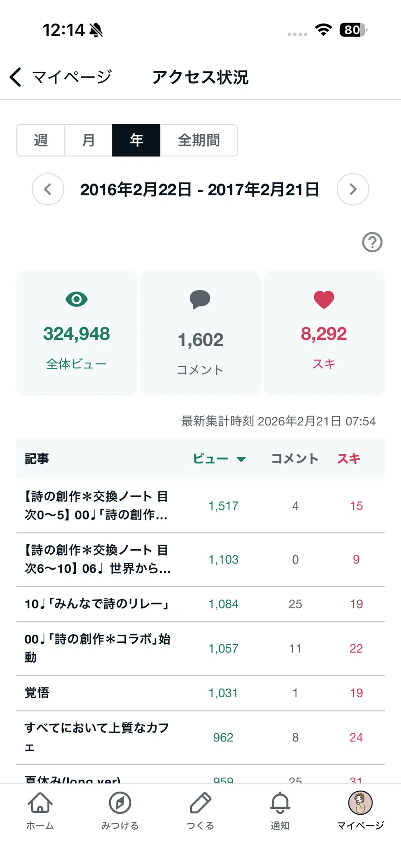The width and height of the screenshot is (401, 868).
Task: Open the 通知 bell icon
Action: click(280, 802)
